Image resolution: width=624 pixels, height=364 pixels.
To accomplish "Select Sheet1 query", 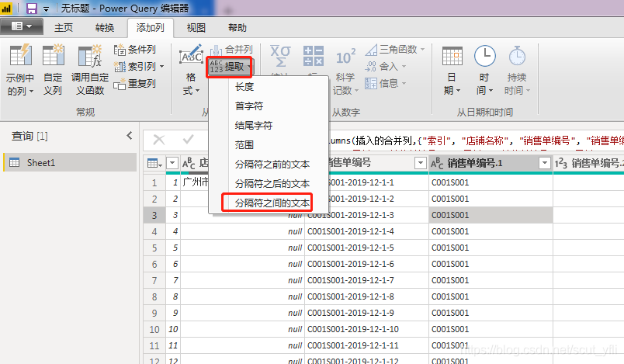I will point(70,162).
